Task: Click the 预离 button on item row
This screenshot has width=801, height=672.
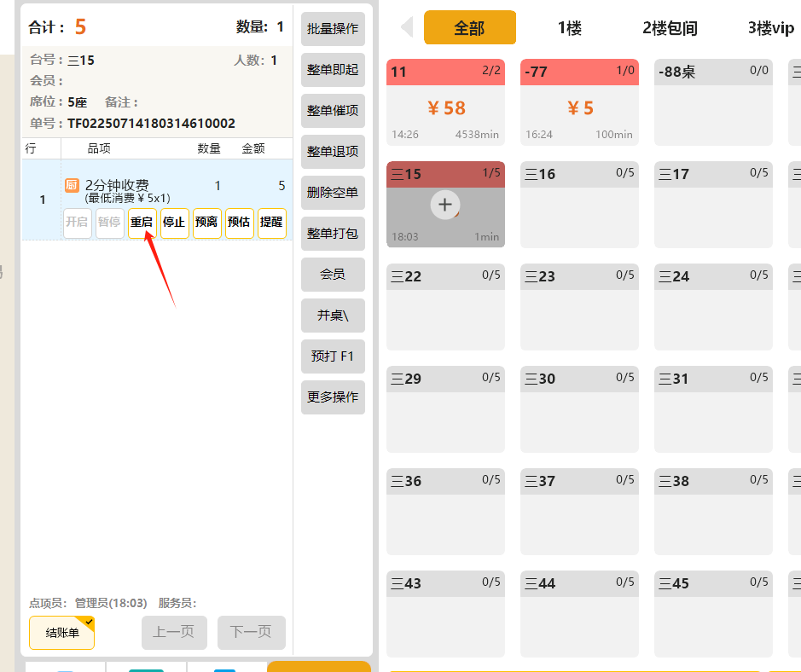Action: coord(206,223)
